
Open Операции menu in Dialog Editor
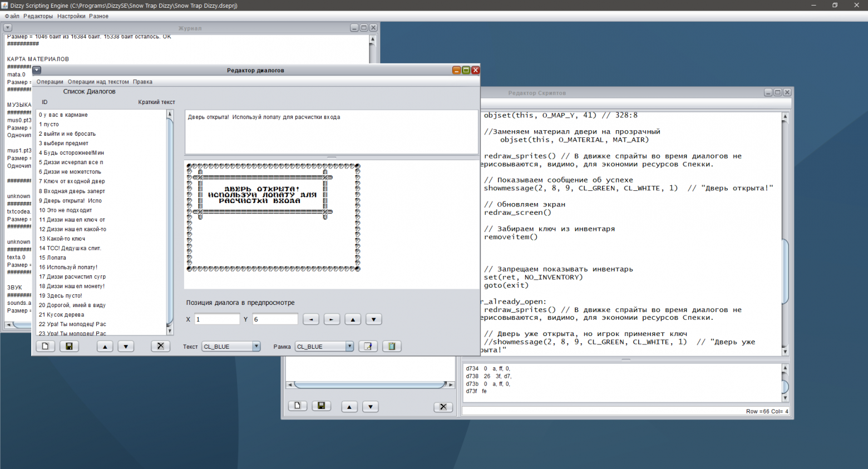click(x=50, y=82)
